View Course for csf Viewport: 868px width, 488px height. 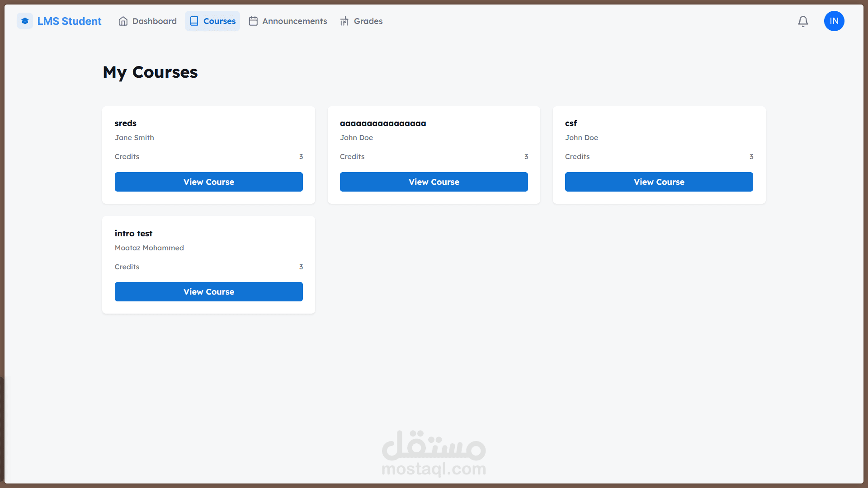coord(659,182)
